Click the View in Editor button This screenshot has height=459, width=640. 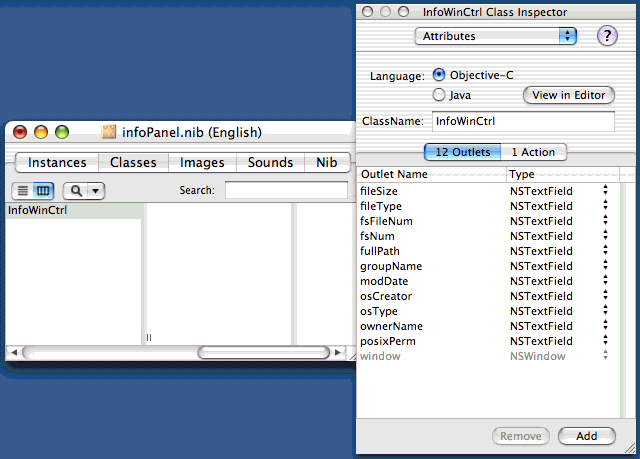[x=568, y=95]
